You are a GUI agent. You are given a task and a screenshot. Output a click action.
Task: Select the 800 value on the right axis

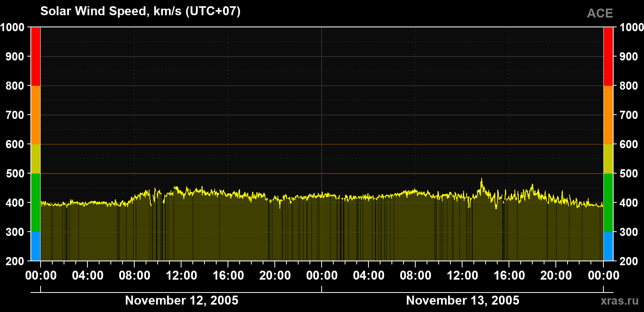point(629,86)
